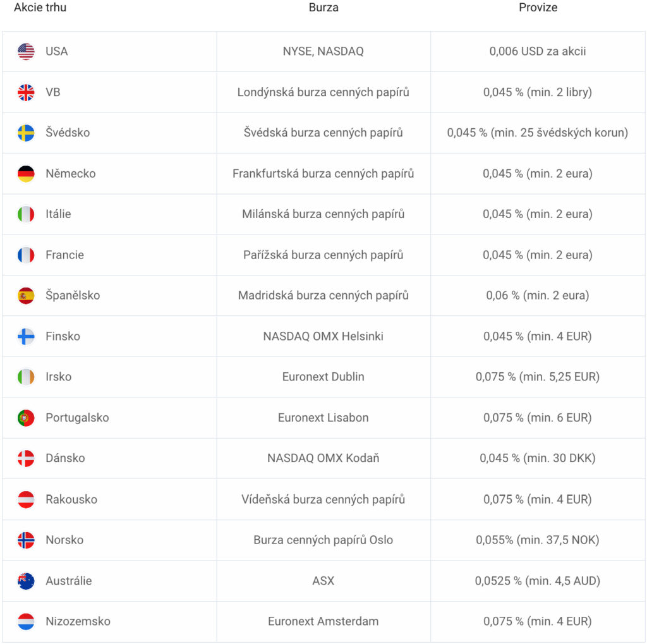The image size is (647, 644).
Task: Click the Norwegian flag icon
Action: [x=26, y=540]
